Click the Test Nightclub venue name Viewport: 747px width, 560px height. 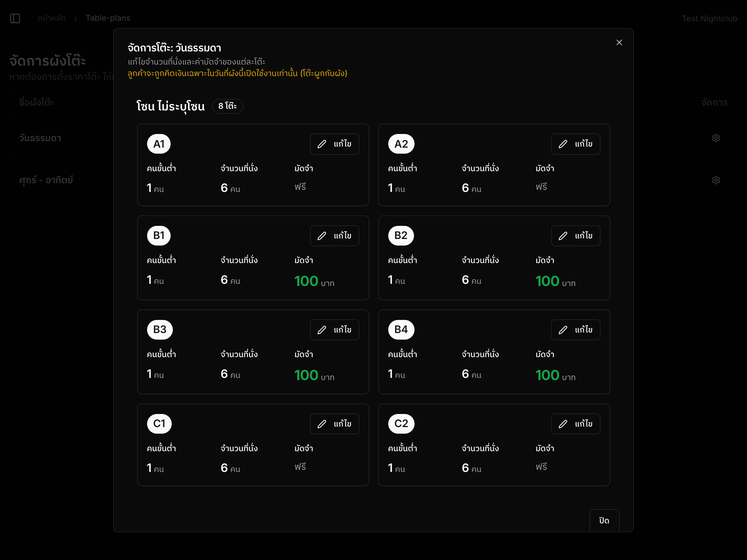pos(709,19)
